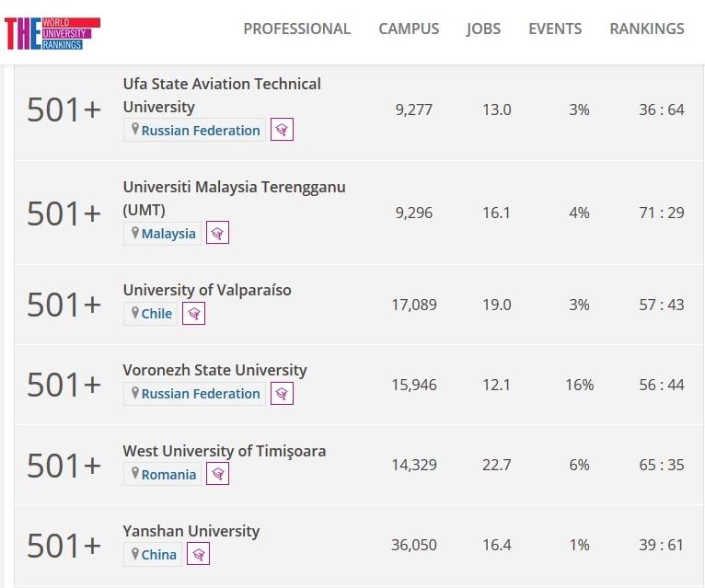Open the Events menu item

555,29
